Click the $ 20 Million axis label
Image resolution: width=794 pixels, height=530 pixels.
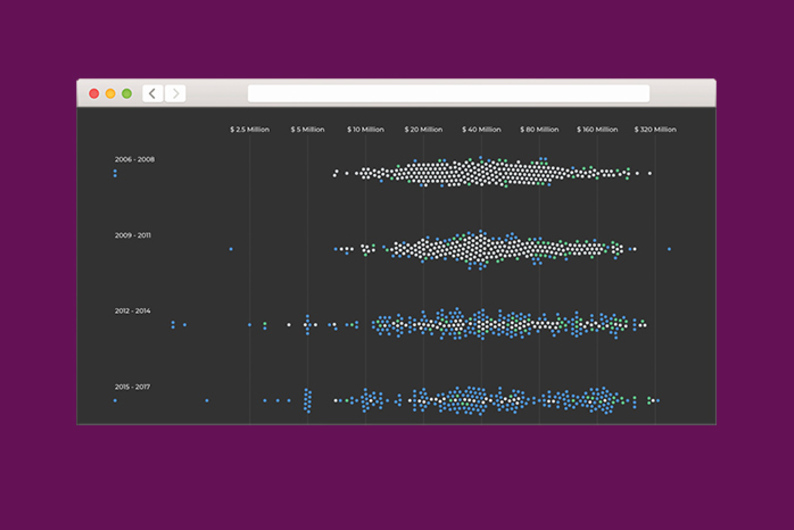(423, 129)
